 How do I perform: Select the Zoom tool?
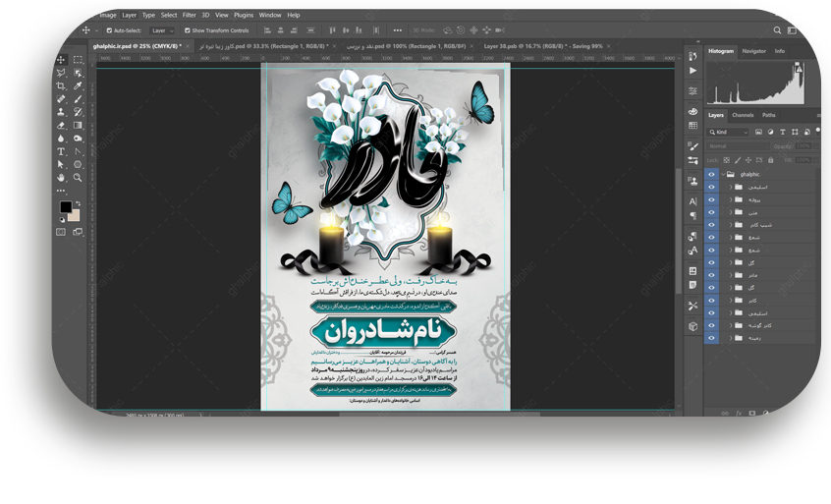78,177
